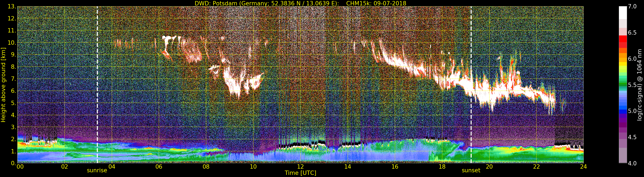This screenshot has height=177, width=644.
Task: Click the yellow segment of the colorbar
Action: click(623, 64)
